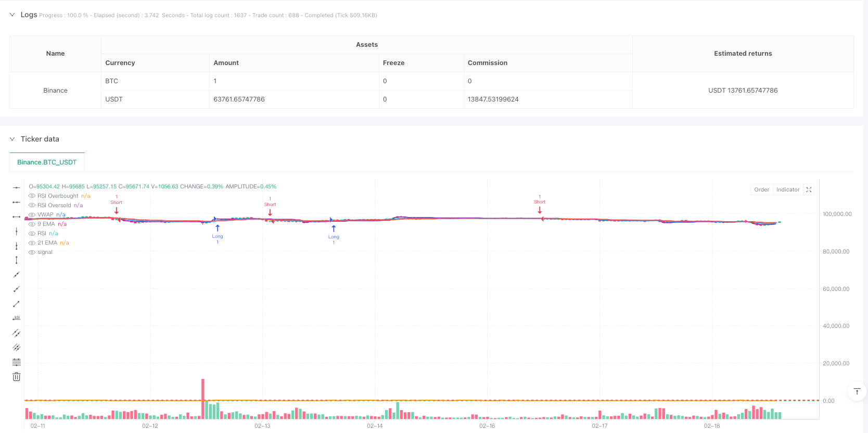Click the Indicator button on chart
Image resolution: width=868 pixels, height=433 pixels.
(788, 190)
